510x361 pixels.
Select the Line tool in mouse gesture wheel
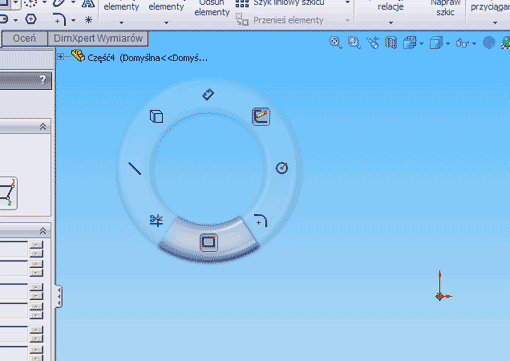coord(135,168)
